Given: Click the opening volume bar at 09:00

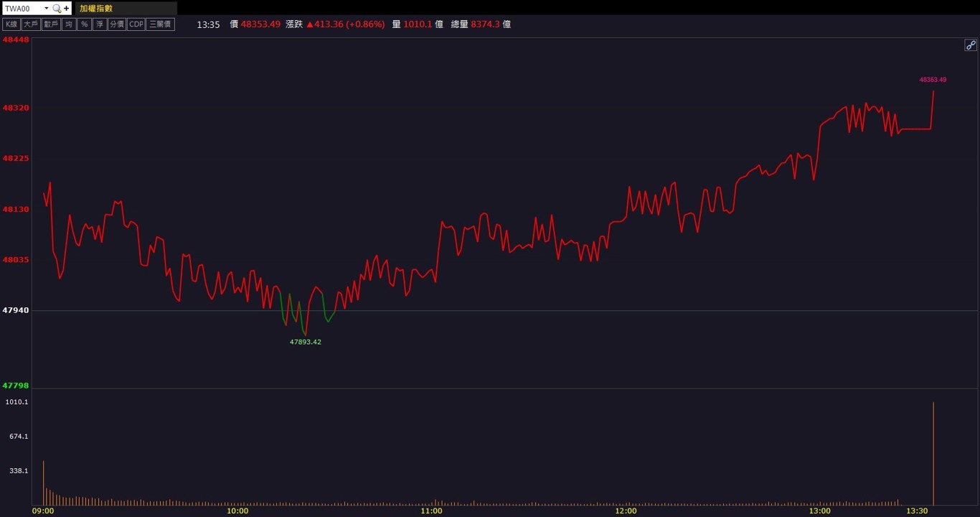Looking at the screenshot, I should 44,483.
